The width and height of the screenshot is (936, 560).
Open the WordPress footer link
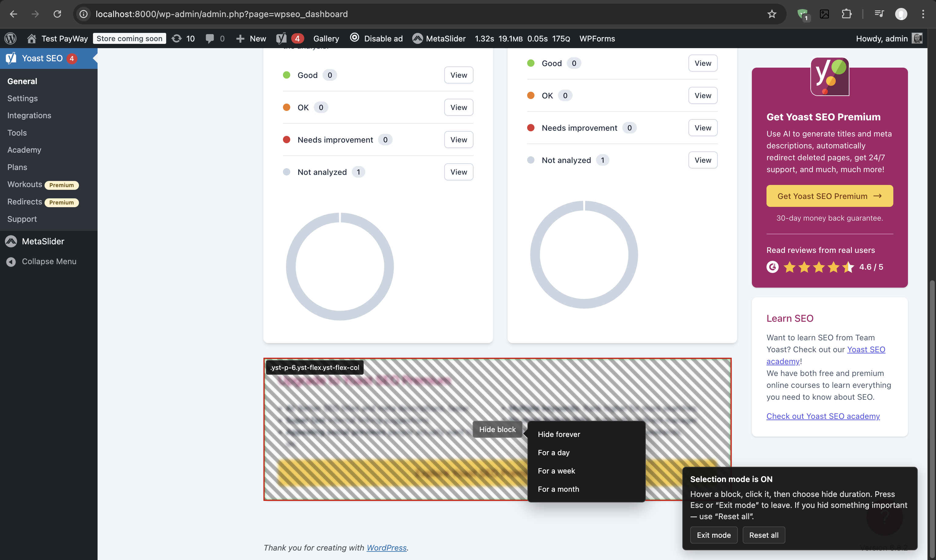pos(386,548)
